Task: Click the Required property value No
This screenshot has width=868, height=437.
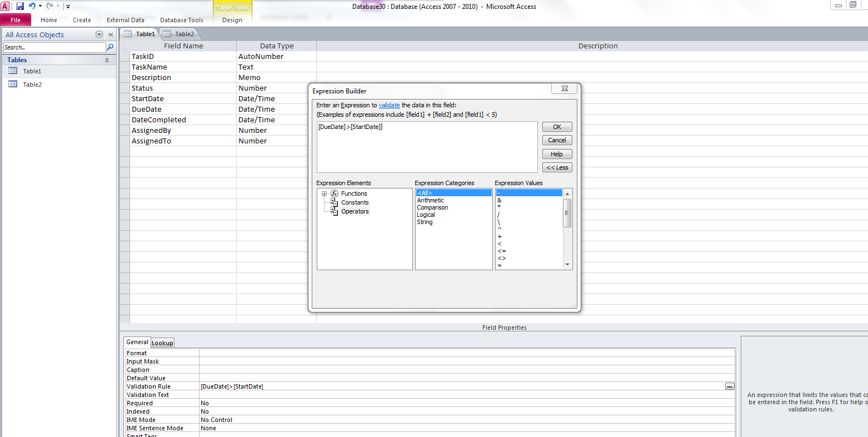Action: click(467, 403)
